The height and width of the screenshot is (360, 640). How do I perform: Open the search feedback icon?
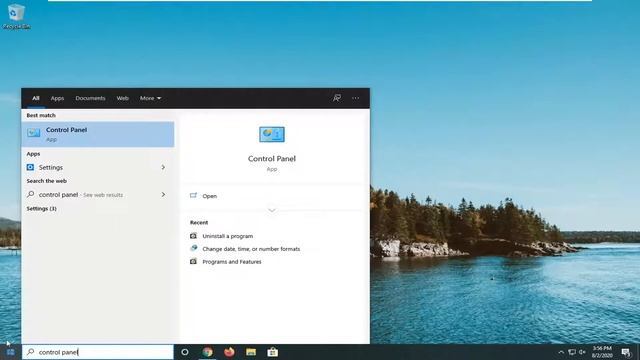(337, 98)
